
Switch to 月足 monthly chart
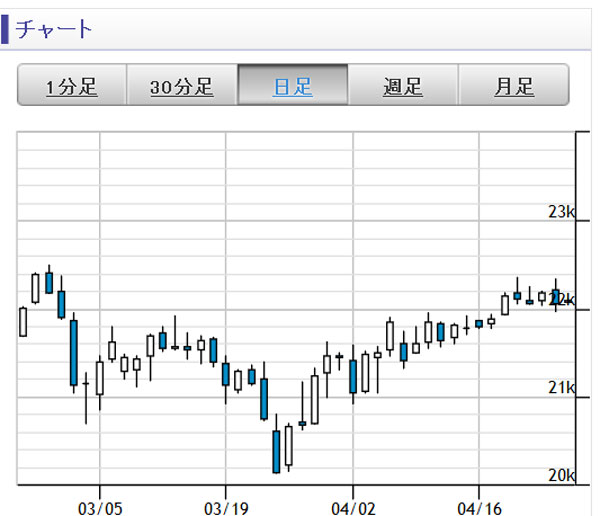(x=513, y=86)
